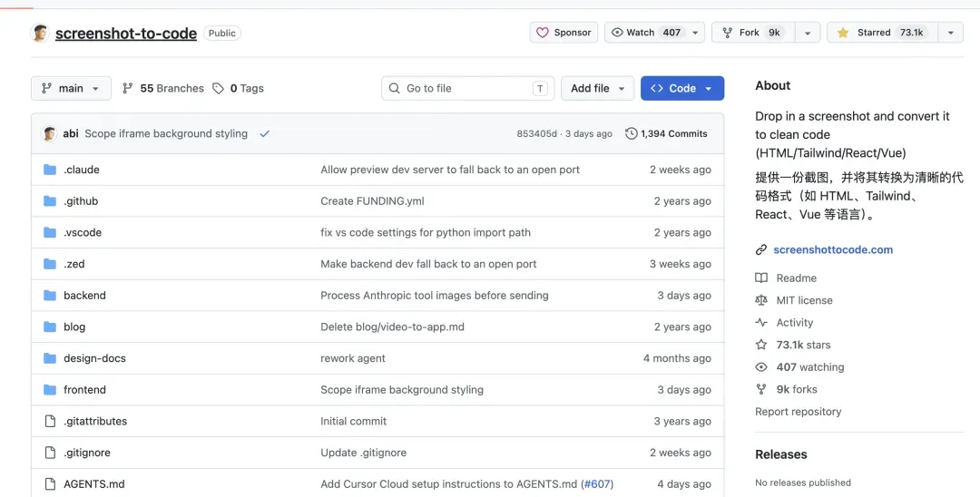View the 55 Branches link
This screenshot has height=497, width=980.
click(x=163, y=88)
